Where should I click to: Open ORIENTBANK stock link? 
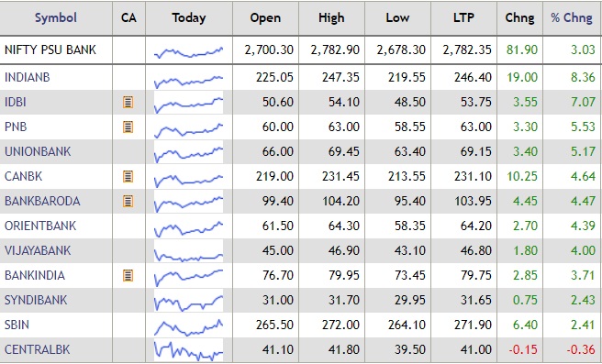(40, 226)
